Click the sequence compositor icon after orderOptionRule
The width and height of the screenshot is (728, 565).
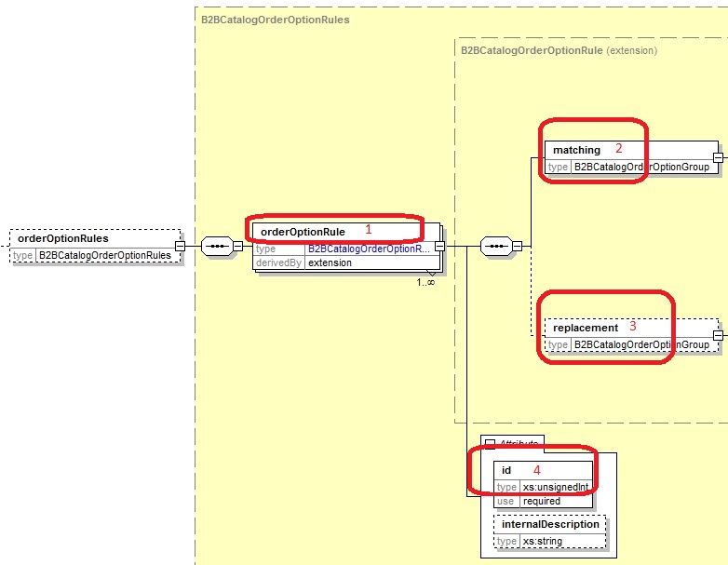494,246
